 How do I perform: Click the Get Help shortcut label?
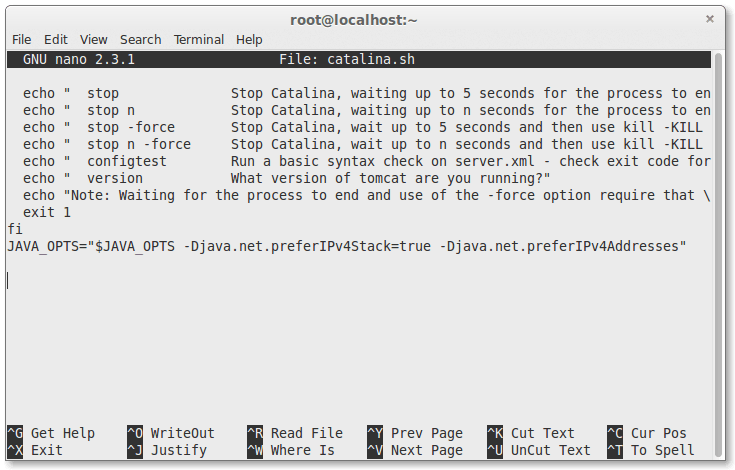click(x=62, y=433)
